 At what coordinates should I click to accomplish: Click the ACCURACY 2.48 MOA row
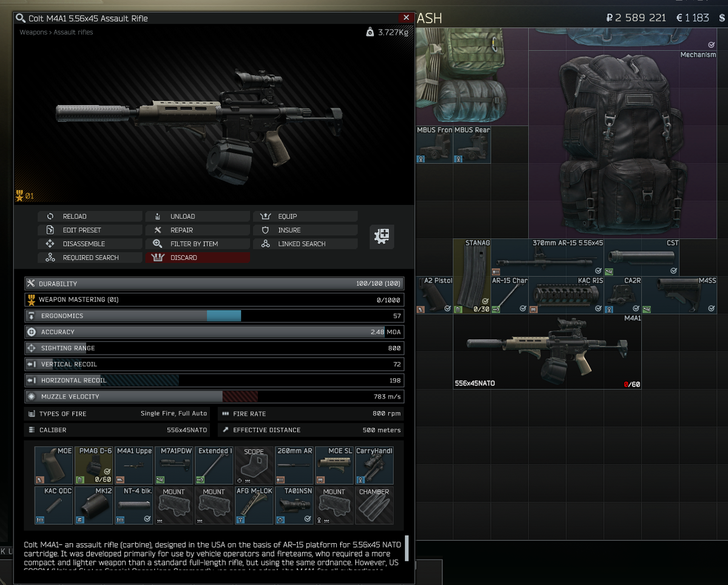tap(214, 332)
